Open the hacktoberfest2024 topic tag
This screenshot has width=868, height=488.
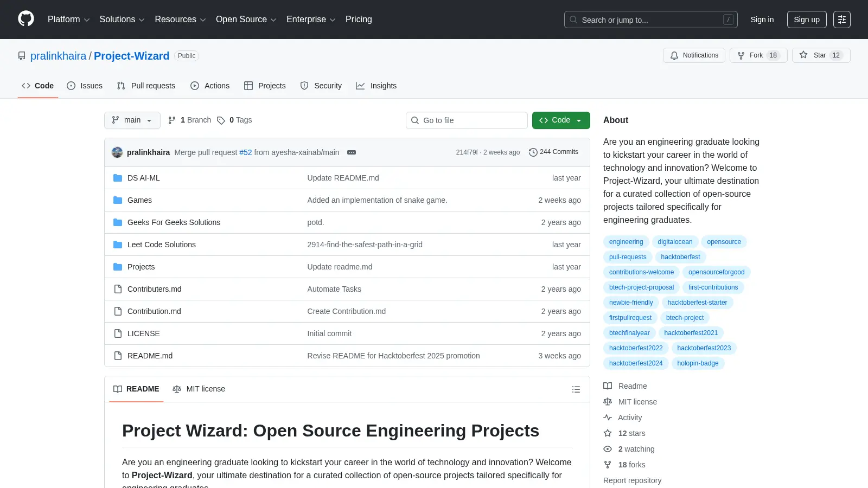pos(636,363)
